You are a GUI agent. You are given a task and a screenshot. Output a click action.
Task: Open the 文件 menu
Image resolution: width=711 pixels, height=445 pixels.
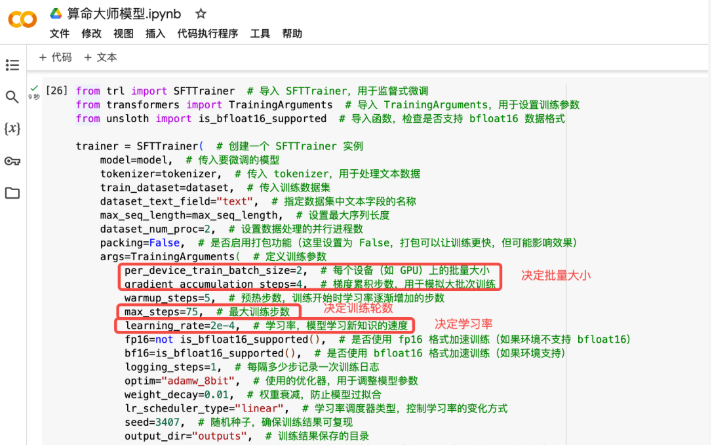click(x=59, y=34)
